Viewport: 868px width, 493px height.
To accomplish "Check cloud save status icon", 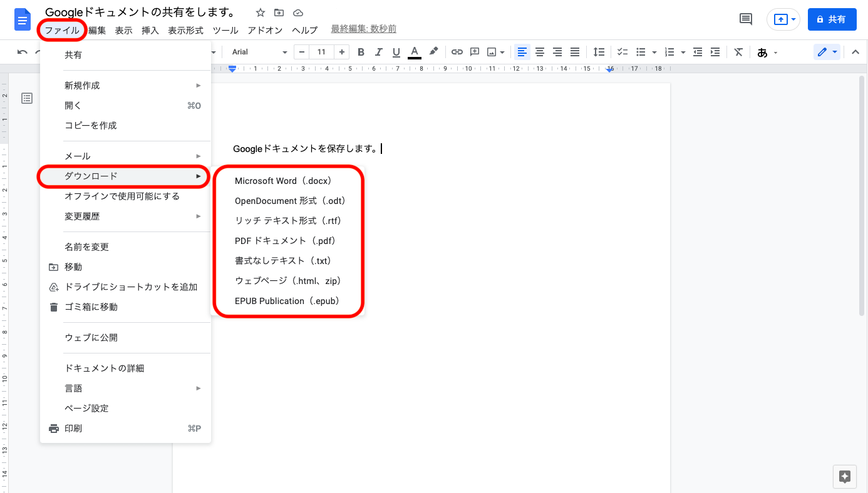I will pyautogui.click(x=298, y=13).
